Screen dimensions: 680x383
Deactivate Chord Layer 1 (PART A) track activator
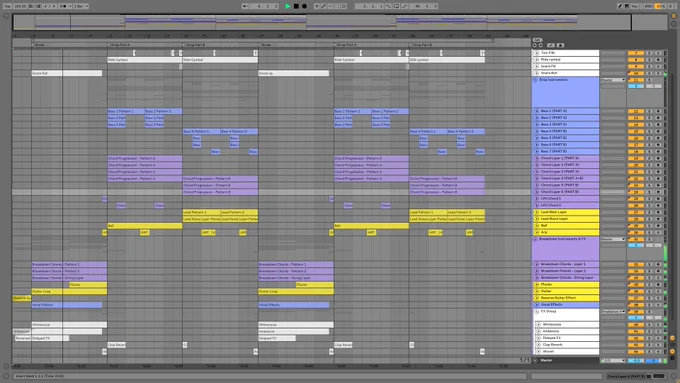point(636,158)
